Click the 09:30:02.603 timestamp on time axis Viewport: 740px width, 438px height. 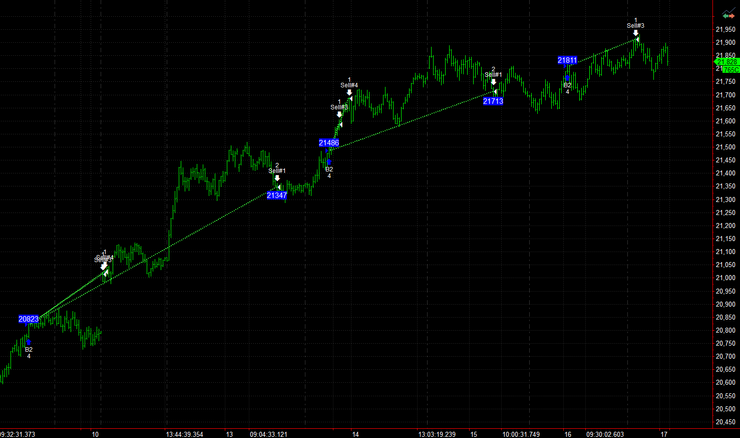606,433
